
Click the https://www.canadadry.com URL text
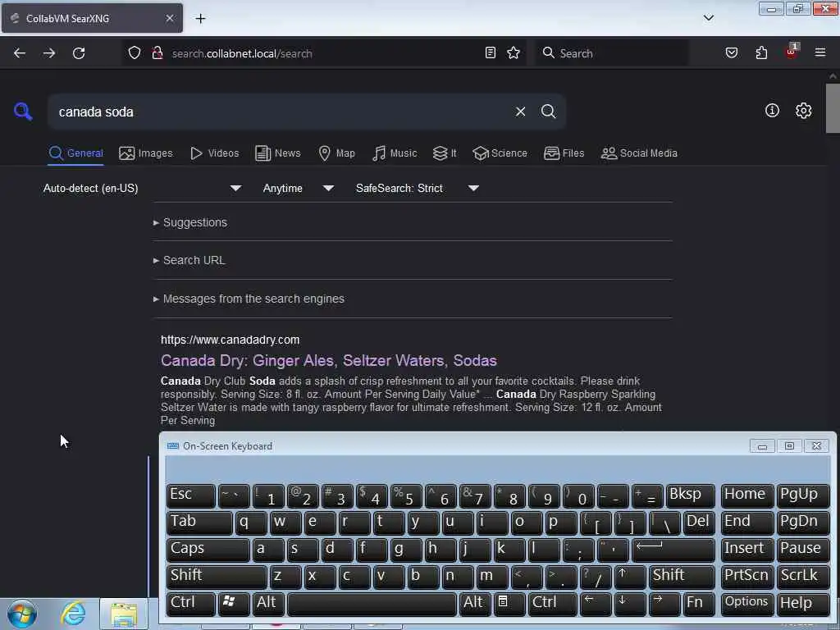click(230, 340)
